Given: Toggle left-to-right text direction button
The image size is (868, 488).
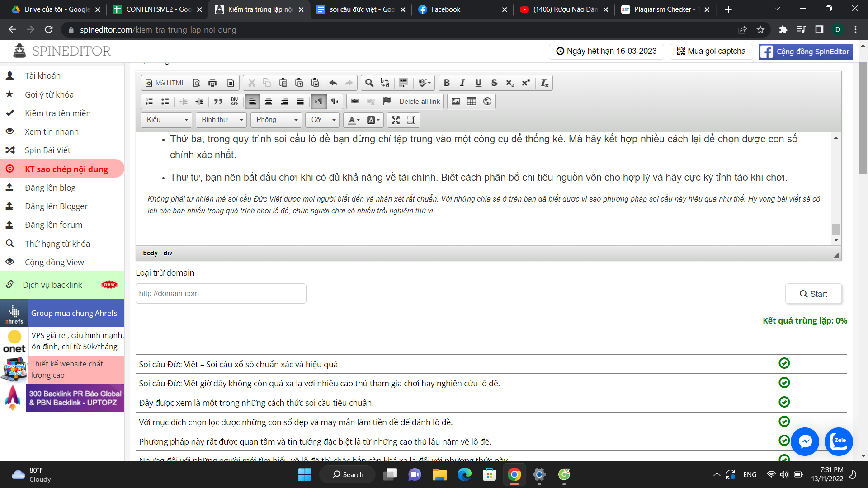Looking at the screenshot, I should pyautogui.click(x=319, y=101).
